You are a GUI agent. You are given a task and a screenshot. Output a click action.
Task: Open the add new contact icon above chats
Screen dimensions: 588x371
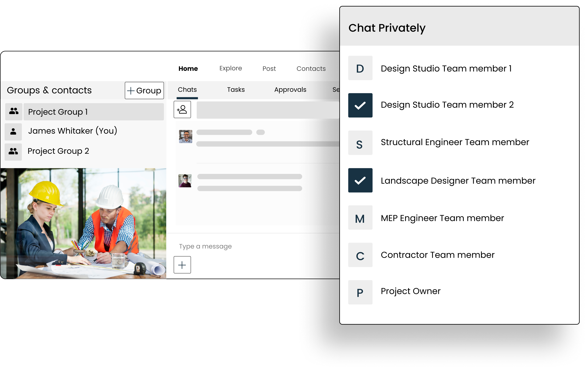(x=182, y=110)
